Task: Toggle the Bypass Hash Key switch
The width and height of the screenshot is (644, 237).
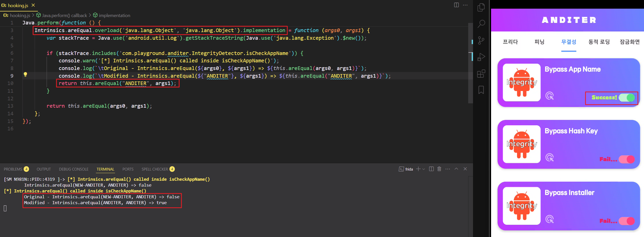Action: pos(627,159)
